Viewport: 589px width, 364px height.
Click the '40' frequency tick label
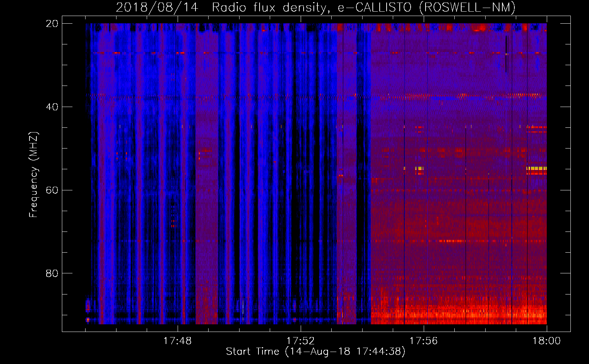[52, 107]
